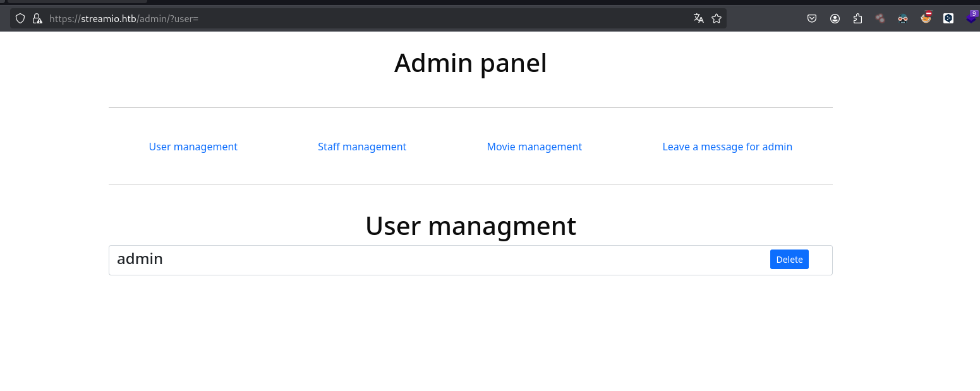980x391 pixels.
Task: Open the fox extension with red badge
Action: click(926, 18)
